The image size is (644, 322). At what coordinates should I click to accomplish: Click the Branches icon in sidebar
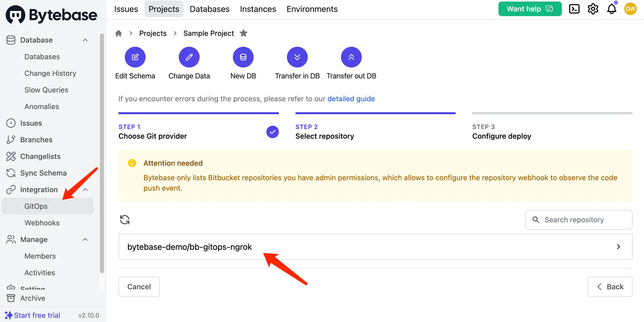coord(11,140)
